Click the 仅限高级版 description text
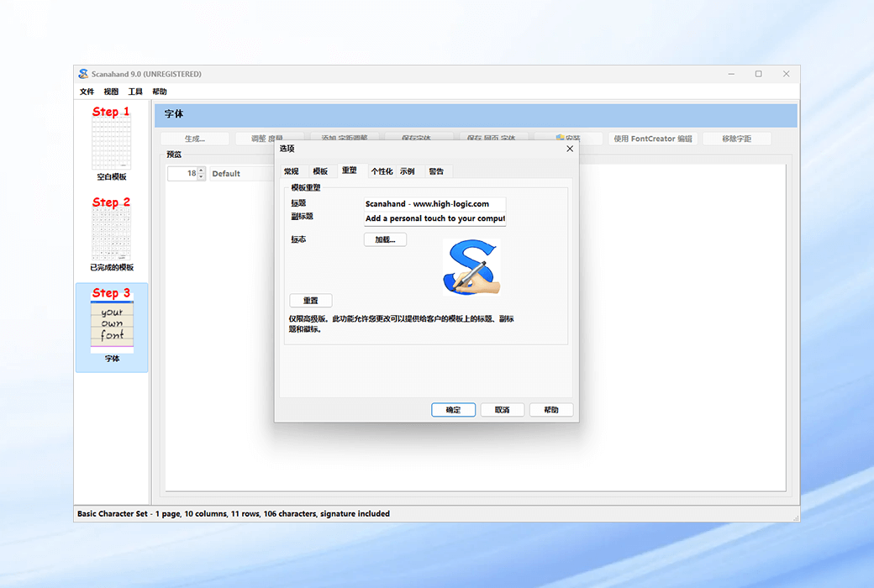This screenshot has width=874, height=588. click(402, 323)
